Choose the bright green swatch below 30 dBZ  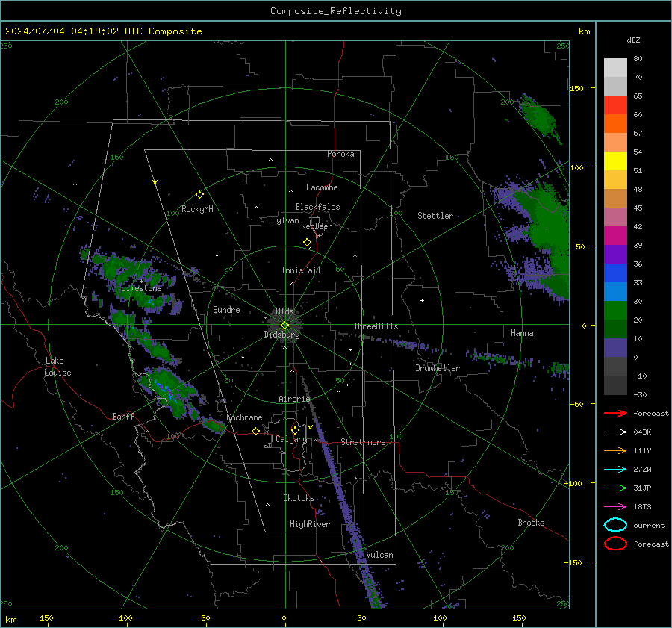[615, 311]
